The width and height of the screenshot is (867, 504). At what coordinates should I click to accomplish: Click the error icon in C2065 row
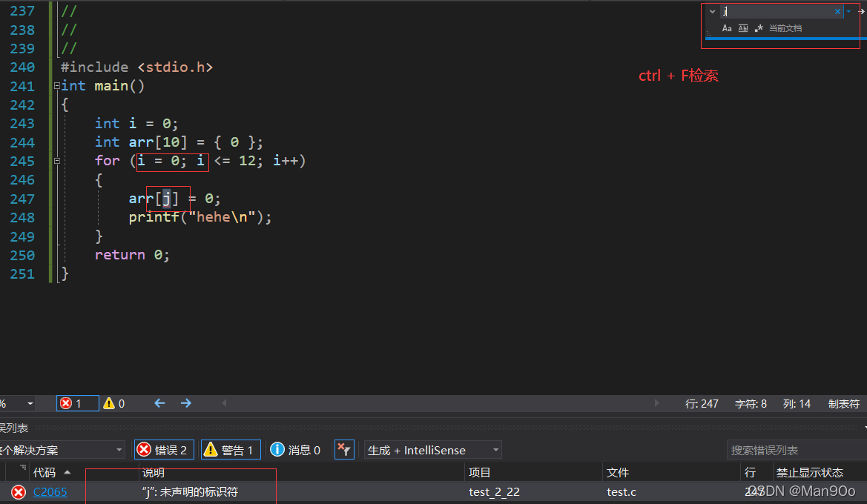tap(19, 492)
